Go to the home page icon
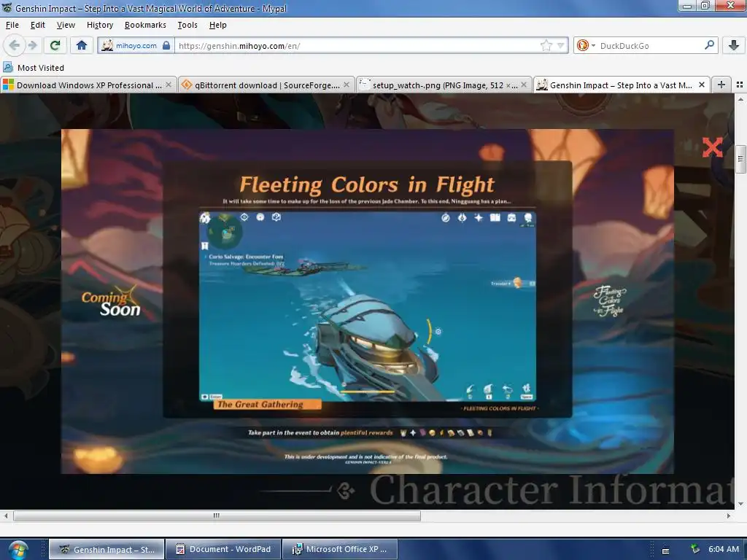The width and height of the screenshot is (747, 560). 82,46
